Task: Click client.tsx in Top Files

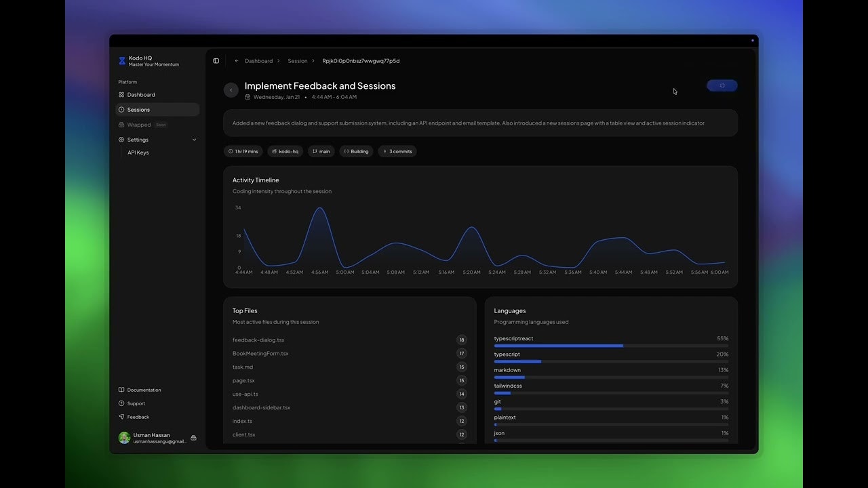Action: 244,435
